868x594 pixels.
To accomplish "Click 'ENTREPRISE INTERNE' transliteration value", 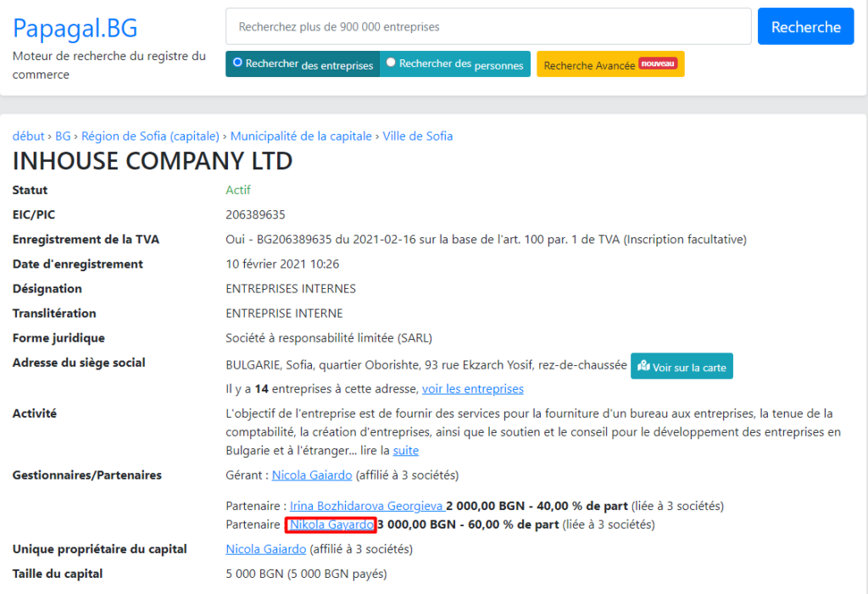I will (x=284, y=314).
